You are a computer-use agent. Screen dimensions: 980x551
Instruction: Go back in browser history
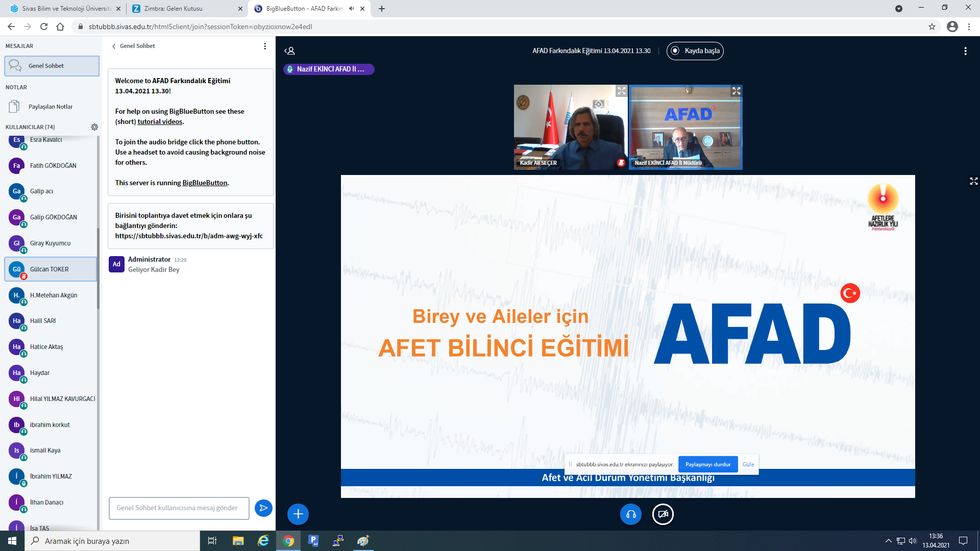coord(11,27)
